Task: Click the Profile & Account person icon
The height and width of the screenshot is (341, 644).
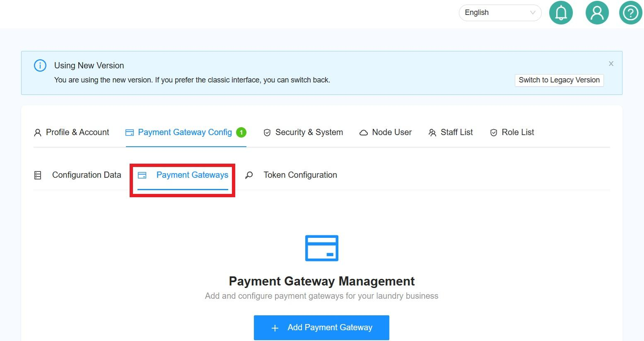Action: (x=38, y=133)
